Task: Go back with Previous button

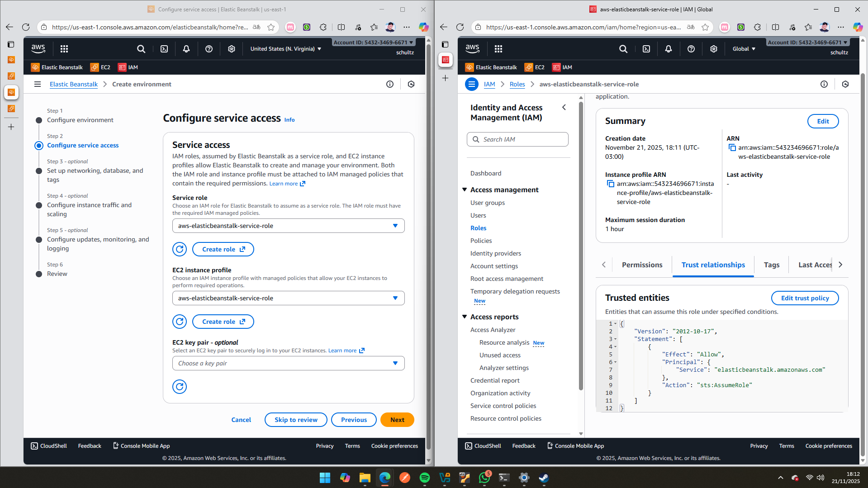Action: tap(354, 420)
